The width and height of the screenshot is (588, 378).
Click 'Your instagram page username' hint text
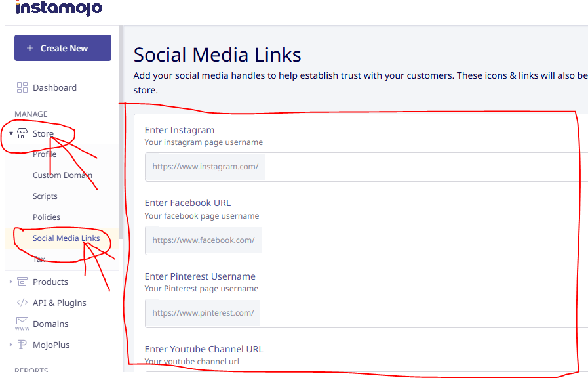(204, 142)
